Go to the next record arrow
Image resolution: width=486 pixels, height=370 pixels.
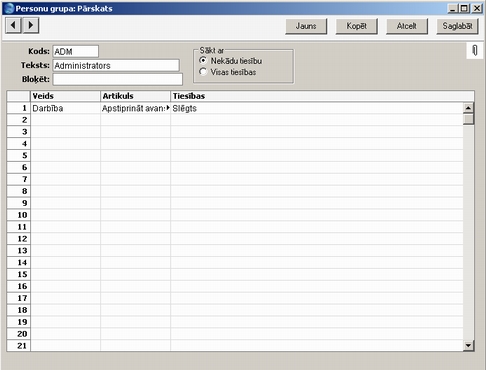(x=31, y=25)
